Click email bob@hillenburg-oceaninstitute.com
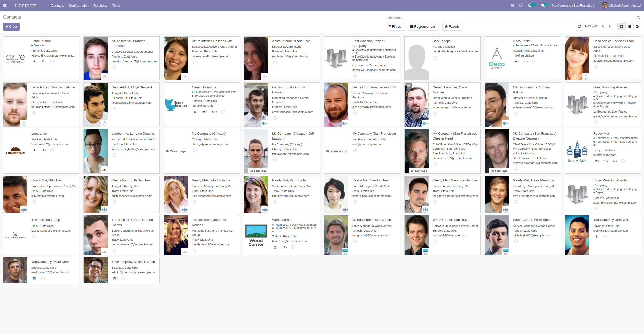 point(455,51)
